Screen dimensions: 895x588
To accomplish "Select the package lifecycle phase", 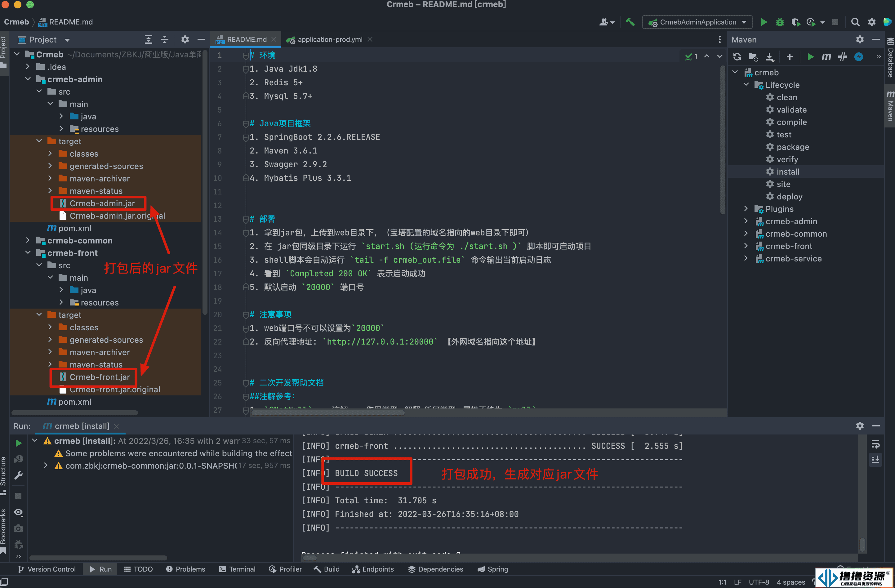I will coord(793,147).
